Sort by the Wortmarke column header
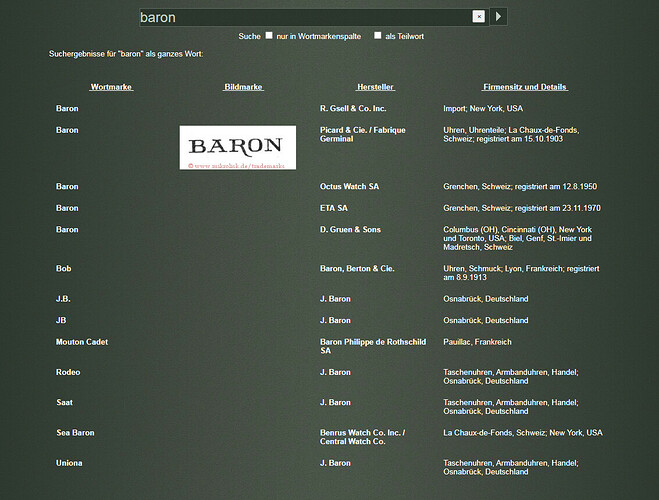Screen dimensions: 659x500 coord(111,87)
